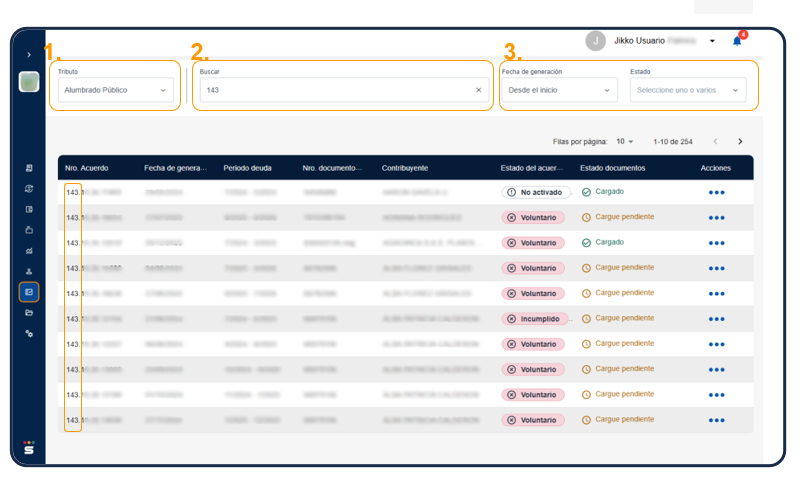Open the Fecha de generación dropdown
806x486 pixels.
coord(558,90)
